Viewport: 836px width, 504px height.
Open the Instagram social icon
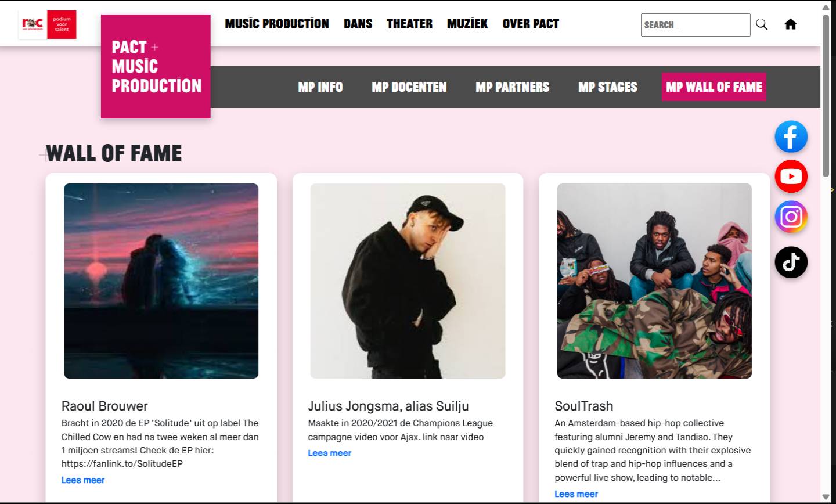coord(791,217)
